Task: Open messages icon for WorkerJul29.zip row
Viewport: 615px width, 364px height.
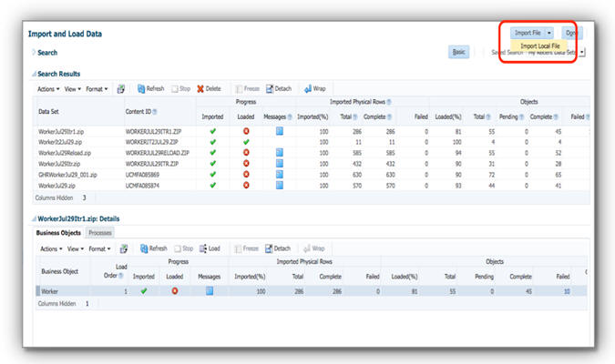Action: click(x=280, y=185)
